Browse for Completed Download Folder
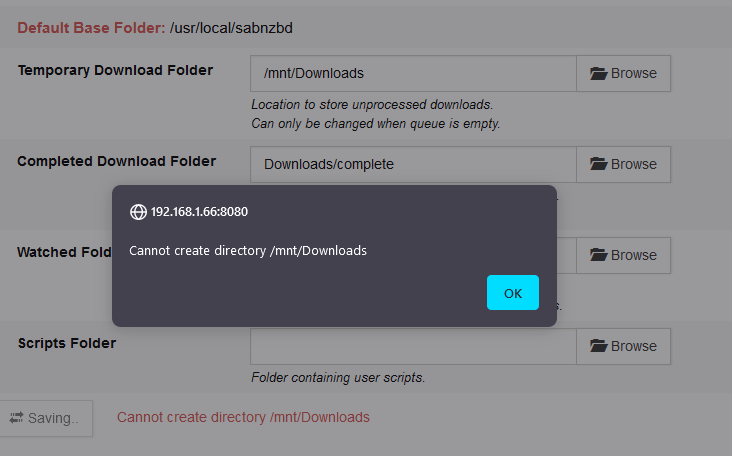The image size is (732, 456). 623,164
